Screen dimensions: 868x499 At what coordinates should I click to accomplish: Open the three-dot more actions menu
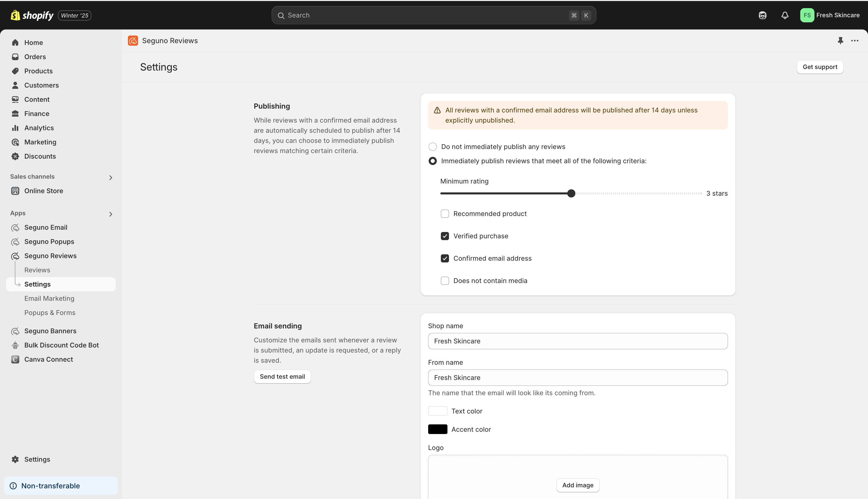(855, 41)
